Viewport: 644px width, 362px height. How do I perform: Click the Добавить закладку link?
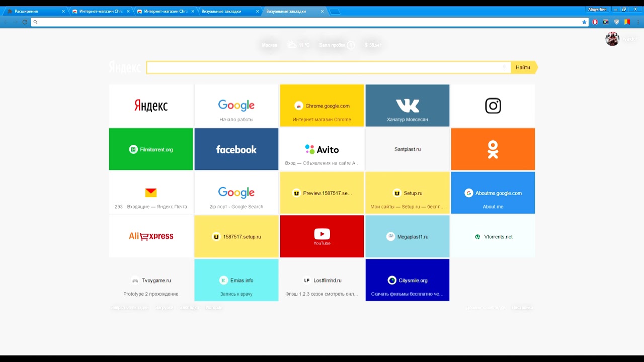click(x=485, y=307)
